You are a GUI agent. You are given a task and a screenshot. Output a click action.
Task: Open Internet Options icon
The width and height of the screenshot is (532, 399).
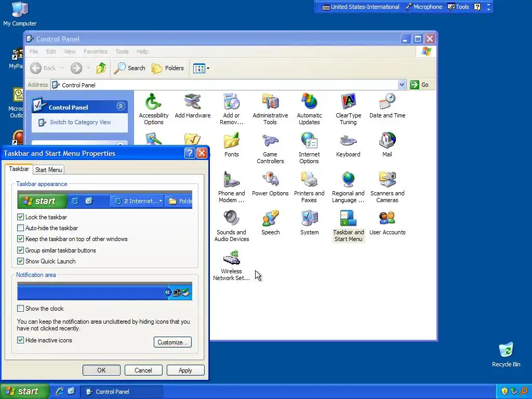[309, 148]
